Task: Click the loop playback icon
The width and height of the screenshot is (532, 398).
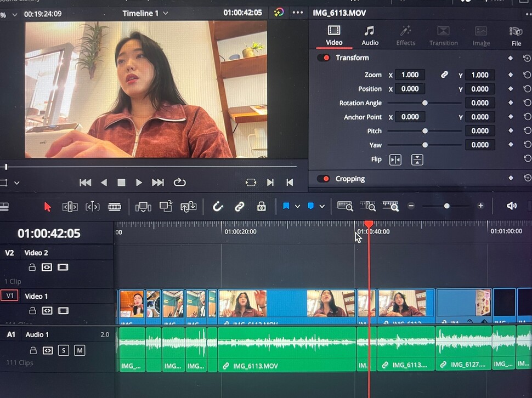Action: pyautogui.click(x=179, y=183)
